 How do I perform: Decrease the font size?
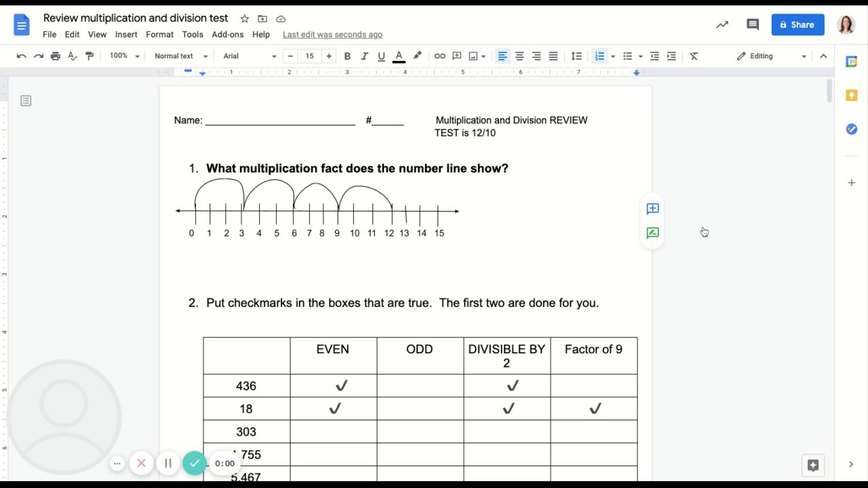(291, 56)
